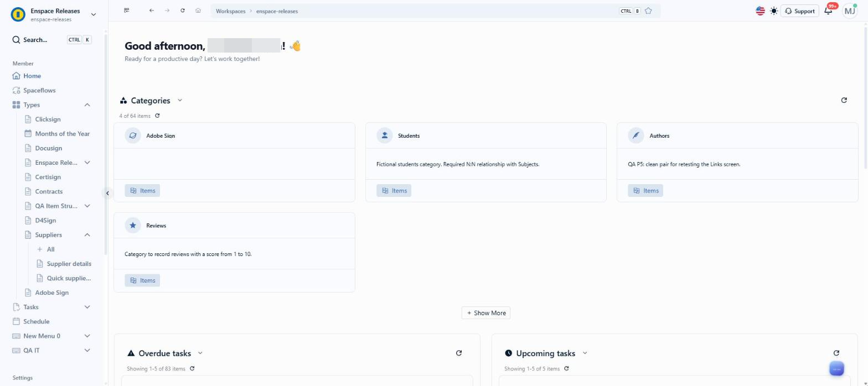This screenshot has height=386, width=868.
Task: Open the sidebar layout toggle icon
Action: coord(127,11)
